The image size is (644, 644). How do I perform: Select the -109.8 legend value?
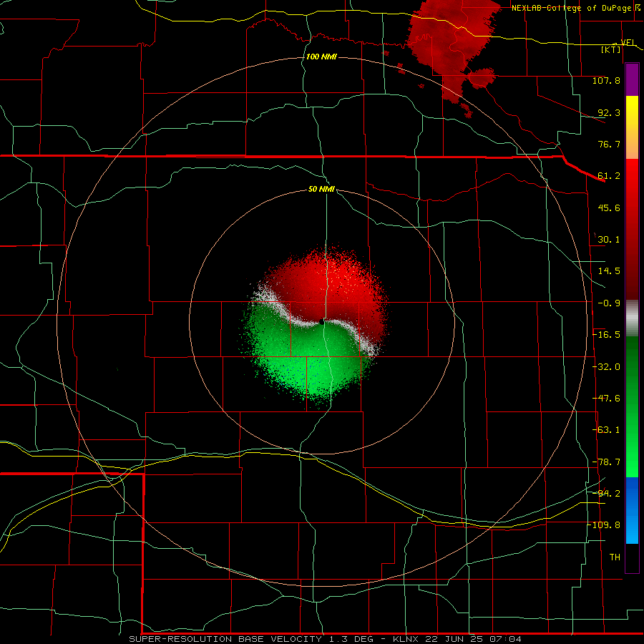[x=604, y=525]
